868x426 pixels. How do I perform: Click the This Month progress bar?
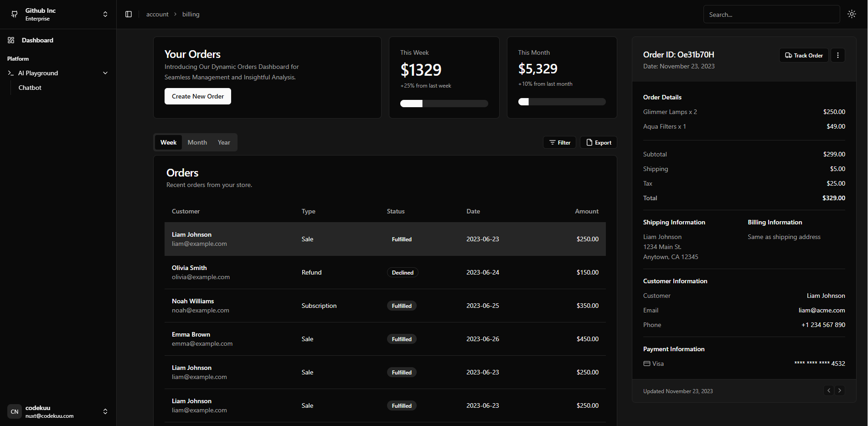click(x=562, y=102)
